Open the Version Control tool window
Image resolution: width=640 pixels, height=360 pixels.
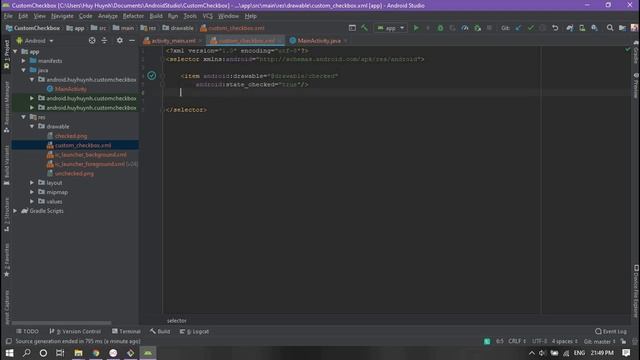[75, 331]
